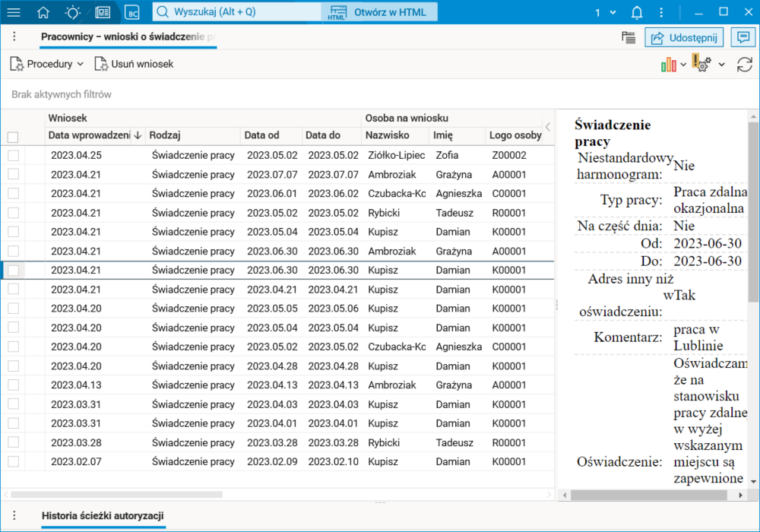Check the row dated 2023.04.25
Screen dimensions: 760x532
(12, 155)
